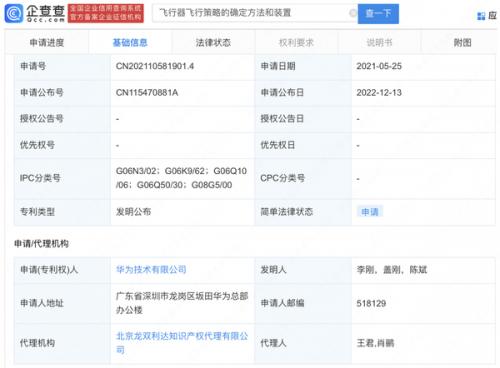Viewport: 500px width, 368px height.
Task: Open the 权利要求 tab
Action: [x=296, y=42]
